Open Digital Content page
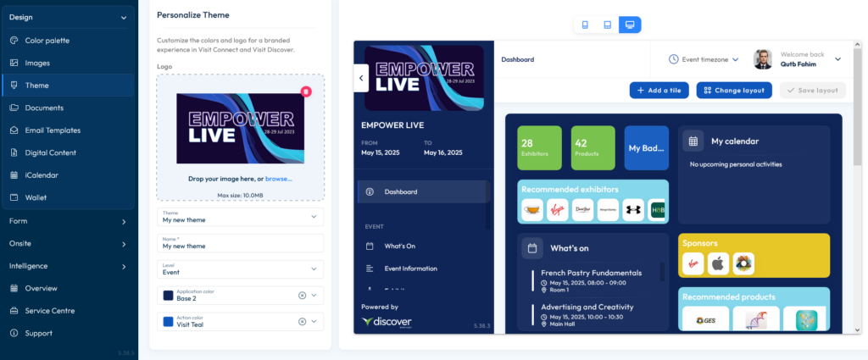868x360 pixels. pos(68,152)
